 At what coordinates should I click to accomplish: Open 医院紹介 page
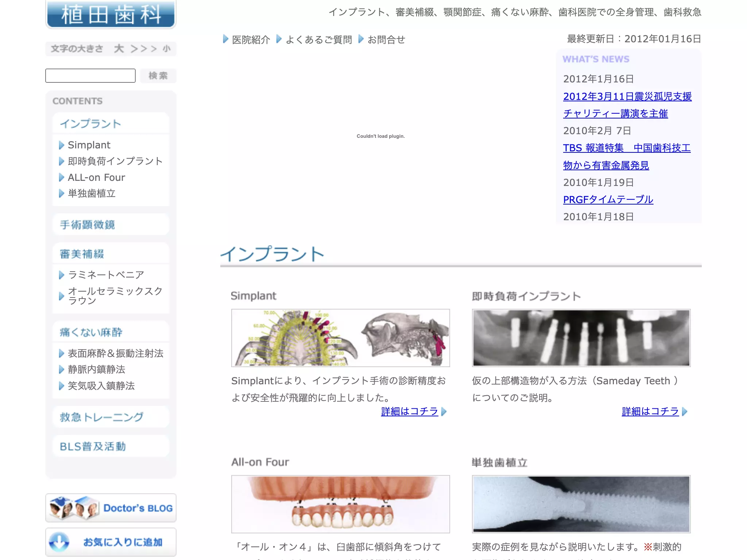click(x=251, y=39)
